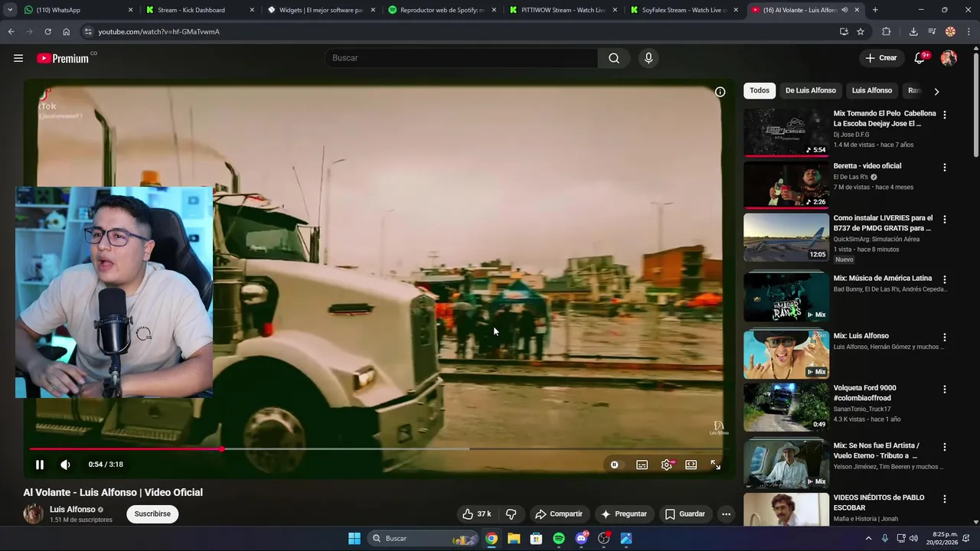Screen dimensions: 980x551
Task: Subscribe with the Suscribirse button
Action: tap(152, 514)
